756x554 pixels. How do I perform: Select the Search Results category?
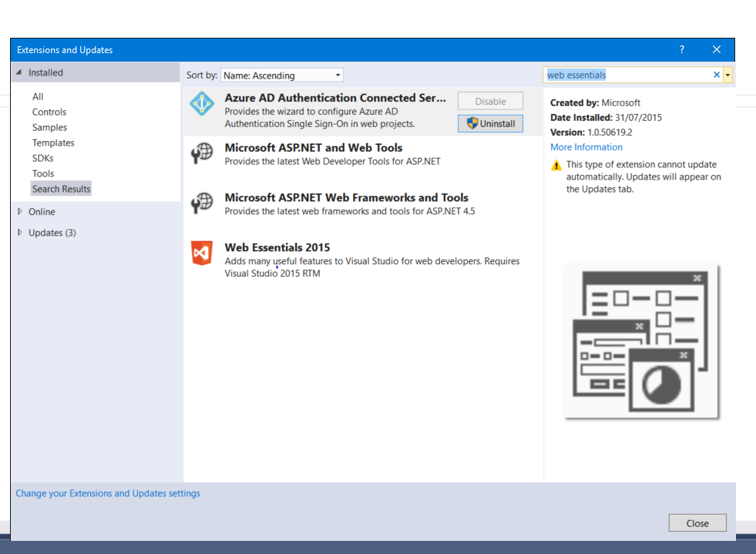coord(61,189)
